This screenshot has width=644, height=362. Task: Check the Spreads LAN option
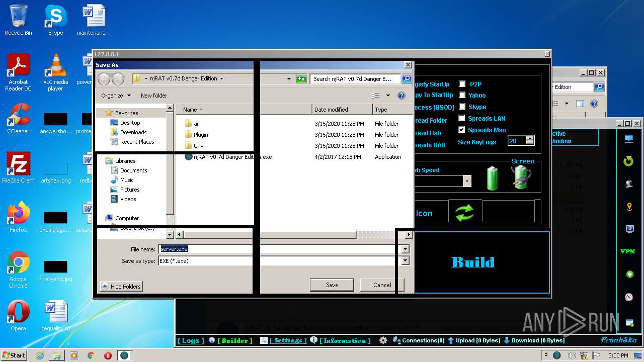coord(462,118)
